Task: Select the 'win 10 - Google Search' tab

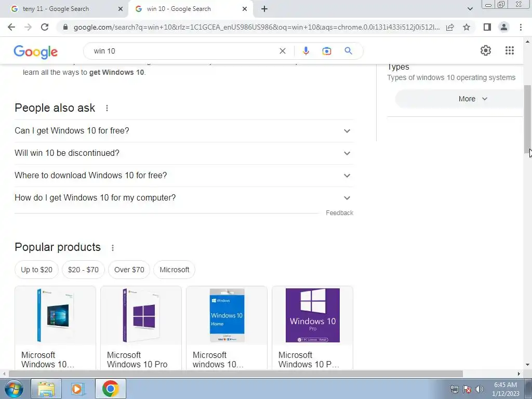Action: (x=191, y=9)
